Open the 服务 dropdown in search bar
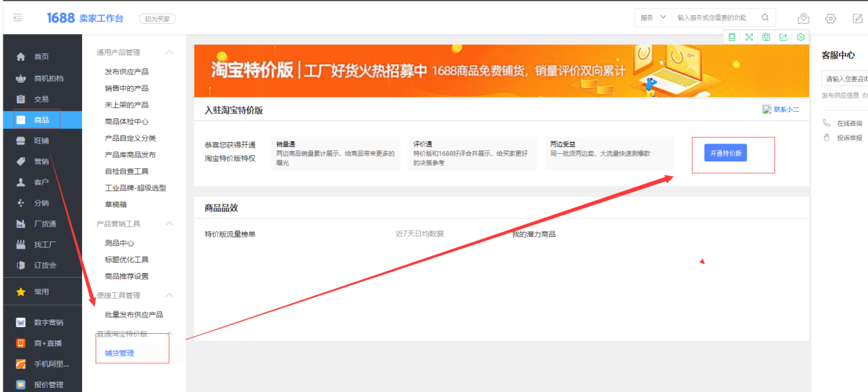 653,18
